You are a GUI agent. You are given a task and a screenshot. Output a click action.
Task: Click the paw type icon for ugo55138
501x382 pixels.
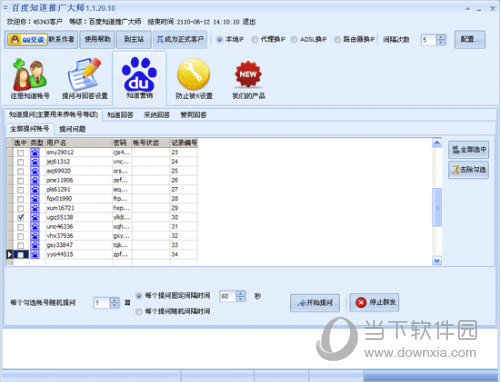click(x=35, y=217)
